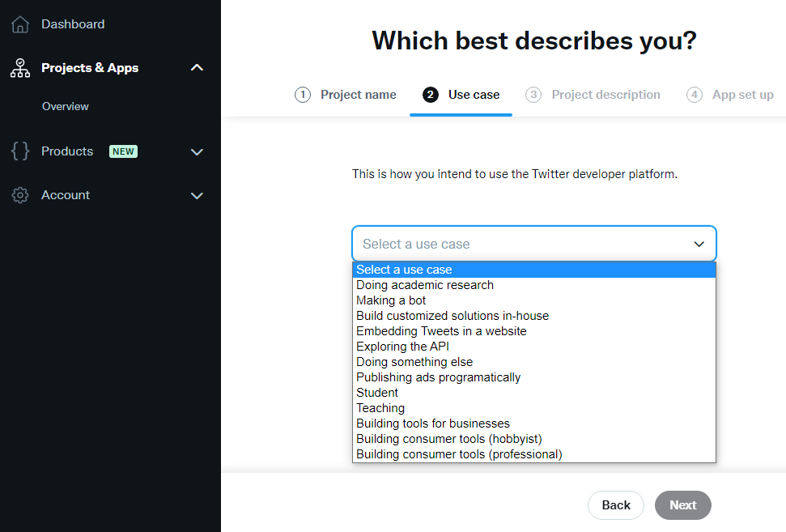This screenshot has width=786, height=532.
Task: Select Doing academic research option
Action: (x=534, y=285)
